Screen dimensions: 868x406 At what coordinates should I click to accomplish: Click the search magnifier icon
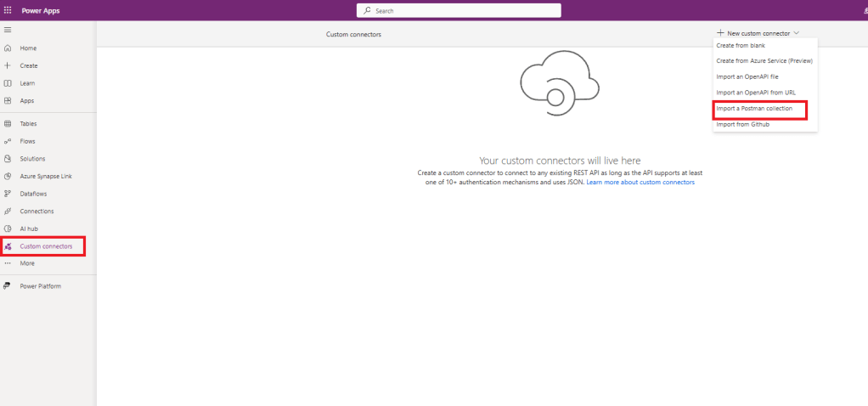[367, 10]
